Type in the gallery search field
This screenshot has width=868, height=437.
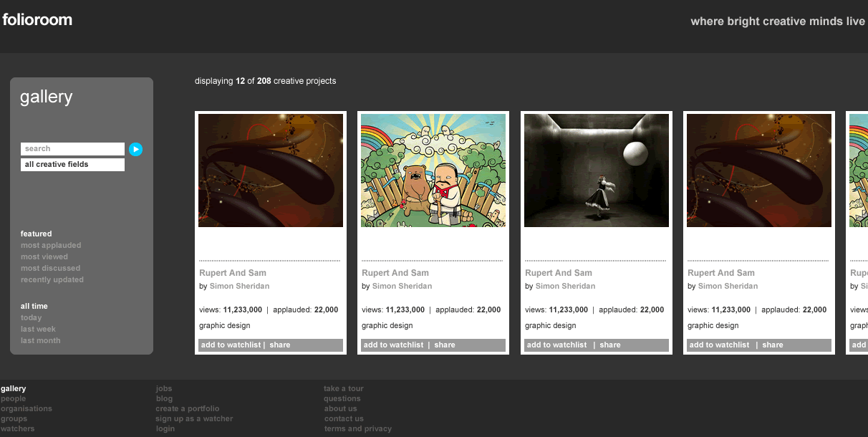(72, 149)
